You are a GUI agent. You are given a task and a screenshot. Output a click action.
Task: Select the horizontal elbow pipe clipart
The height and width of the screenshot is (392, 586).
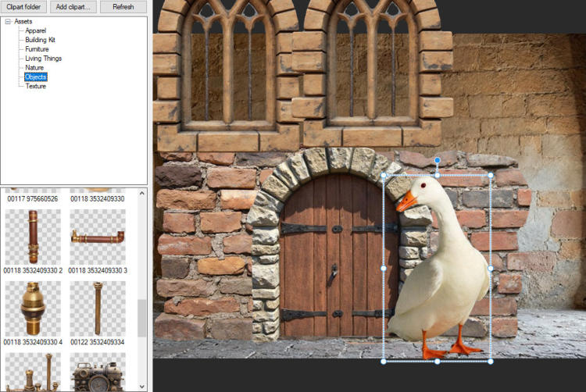(x=98, y=237)
